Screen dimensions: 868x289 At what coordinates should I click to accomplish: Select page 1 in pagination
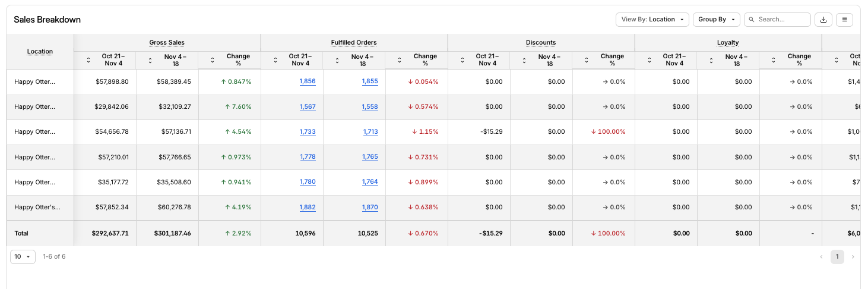click(x=837, y=257)
